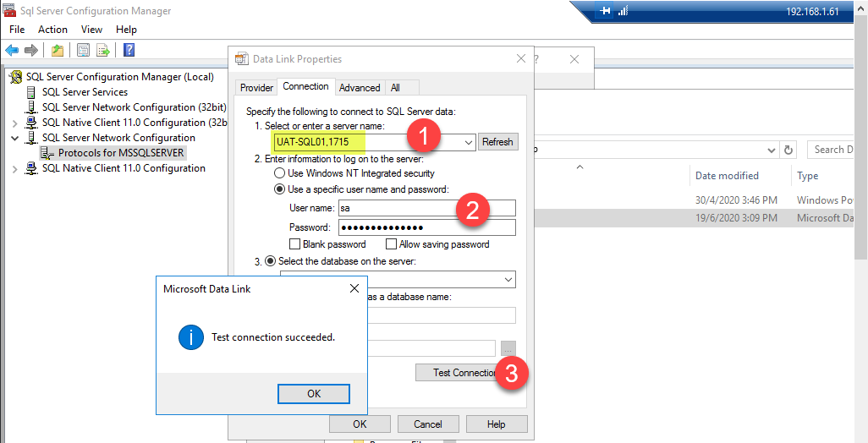Click the Export List toolbar icon

(x=103, y=51)
